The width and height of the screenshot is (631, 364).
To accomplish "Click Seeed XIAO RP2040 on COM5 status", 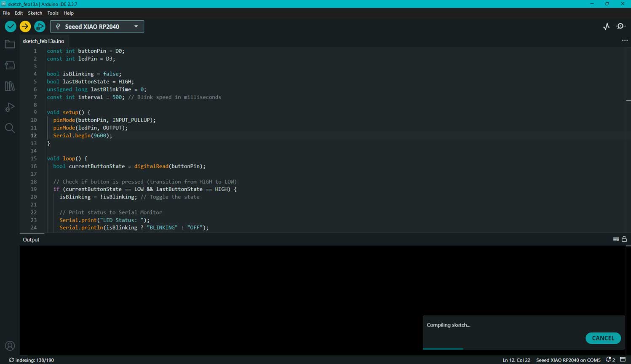I will coord(568,360).
